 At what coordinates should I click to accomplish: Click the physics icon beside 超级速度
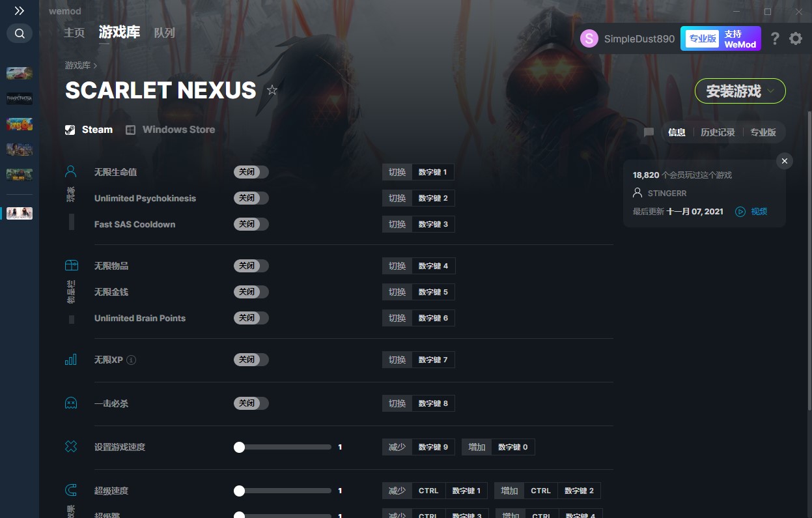tap(71, 491)
